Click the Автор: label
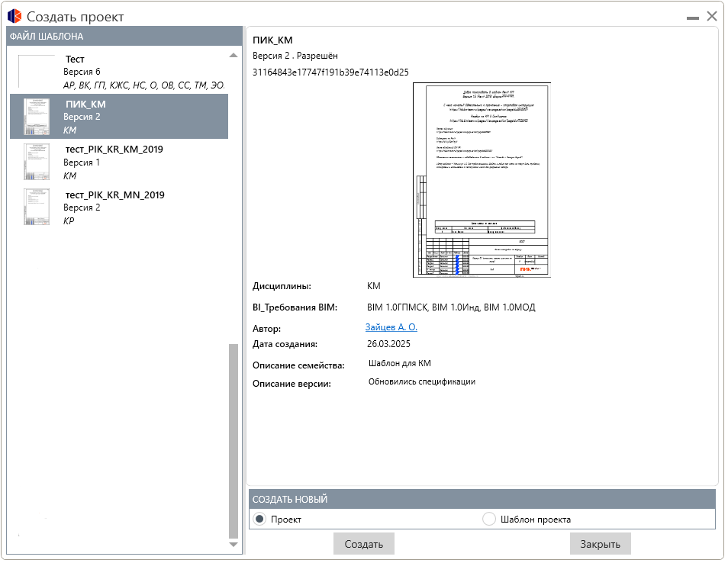Viewport: 728px width, 563px height. (268, 330)
